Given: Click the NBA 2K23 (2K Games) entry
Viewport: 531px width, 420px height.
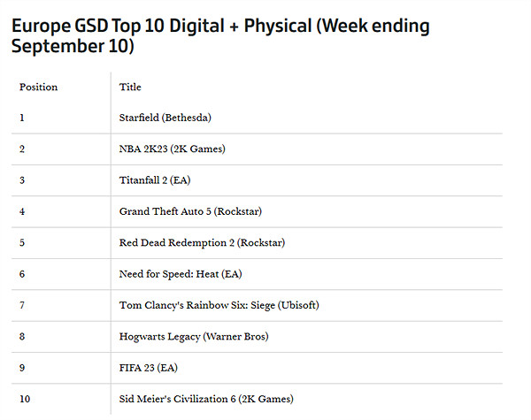Looking at the screenshot, I should (x=172, y=149).
